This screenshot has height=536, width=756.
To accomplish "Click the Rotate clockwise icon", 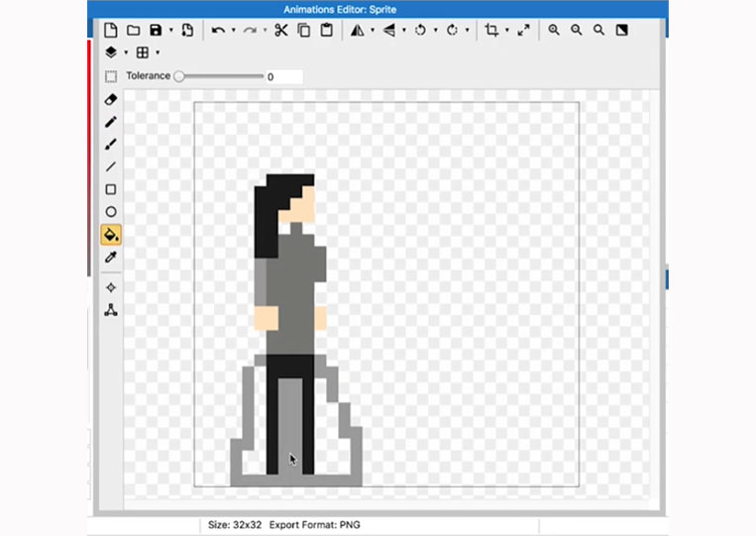I will point(452,31).
